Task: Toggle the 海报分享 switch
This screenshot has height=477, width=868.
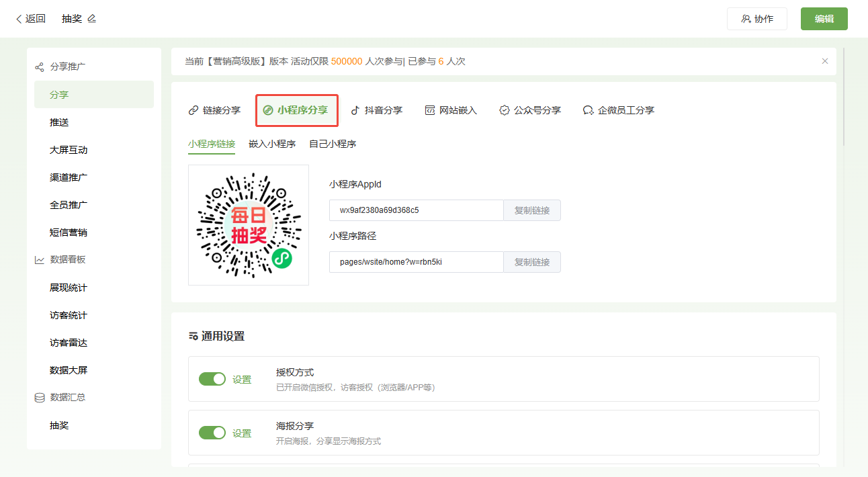Action: click(x=212, y=433)
